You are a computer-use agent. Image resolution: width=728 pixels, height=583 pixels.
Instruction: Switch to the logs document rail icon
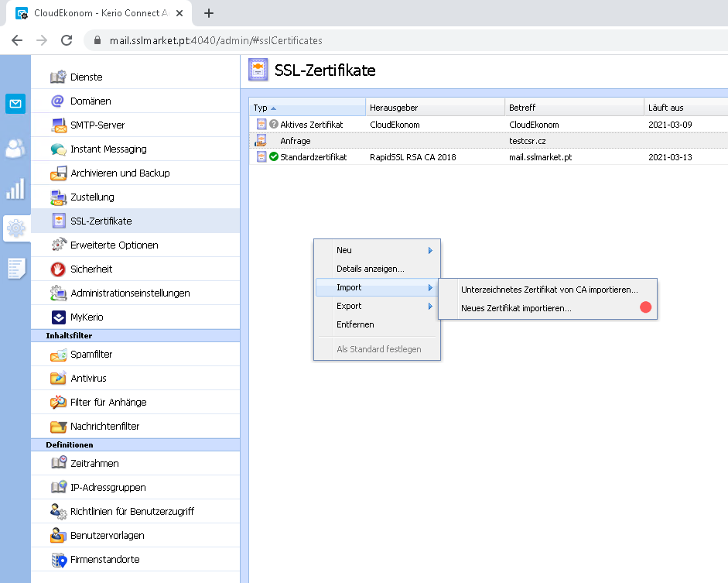coord(16,269)
